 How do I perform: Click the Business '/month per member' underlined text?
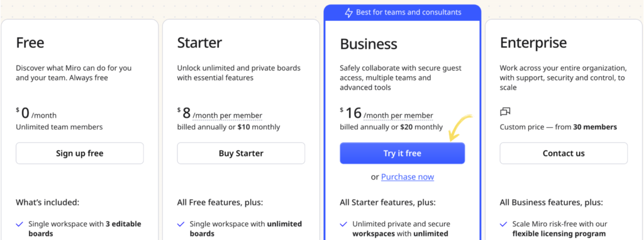click(x=398, y=115)
